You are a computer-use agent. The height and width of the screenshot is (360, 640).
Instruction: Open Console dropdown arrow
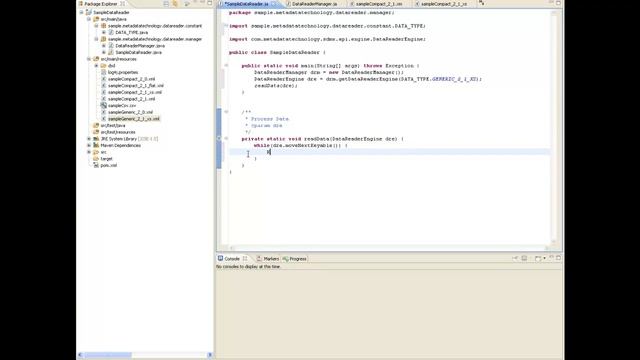point(544,258)
